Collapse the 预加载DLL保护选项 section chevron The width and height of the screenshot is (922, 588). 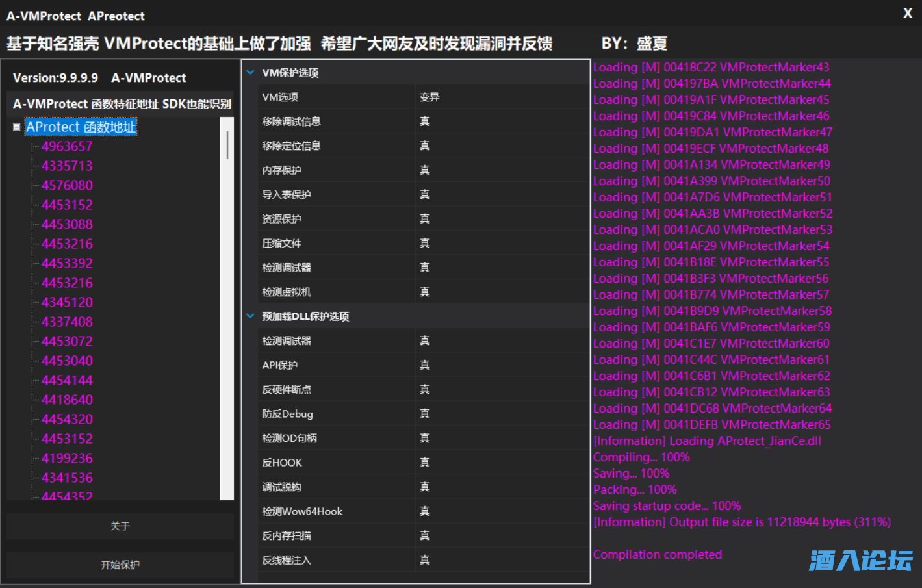click(x=250, y=316)
